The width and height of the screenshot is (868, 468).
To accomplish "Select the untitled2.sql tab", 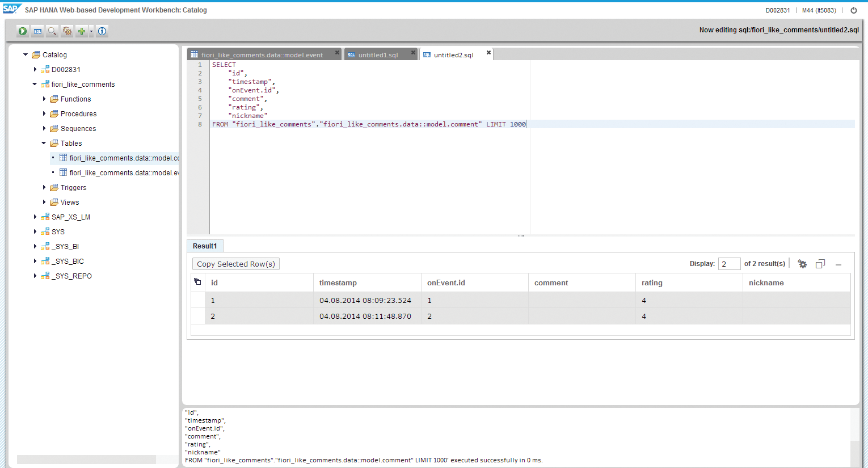I will tap(453, 55).
